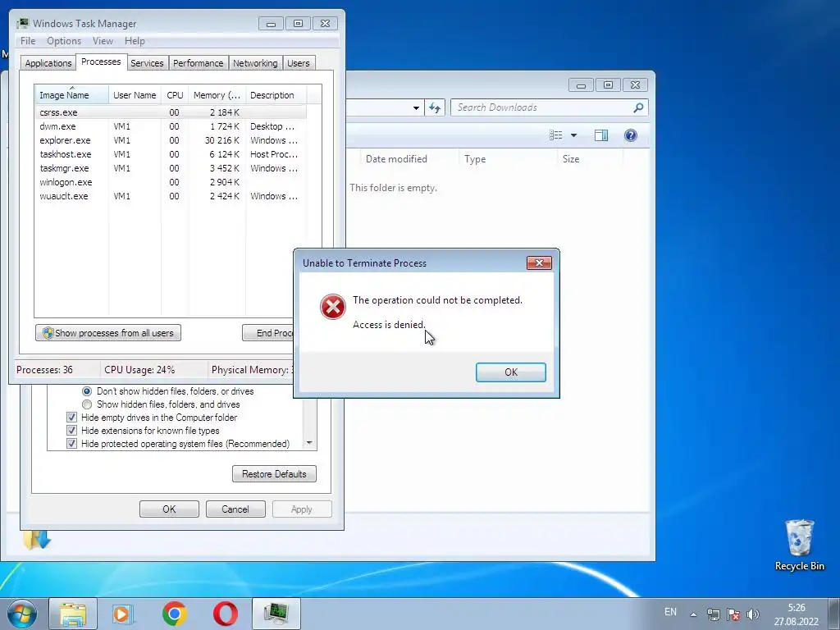Open Explorer Help via the question mark icon
840x630 pixels.
(x=631, y=135)
